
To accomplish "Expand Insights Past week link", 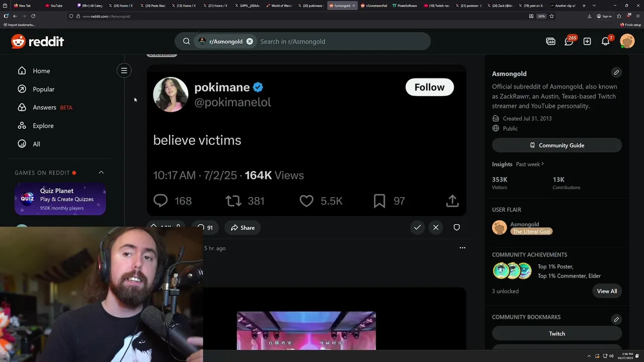I will tap(530, 164).
